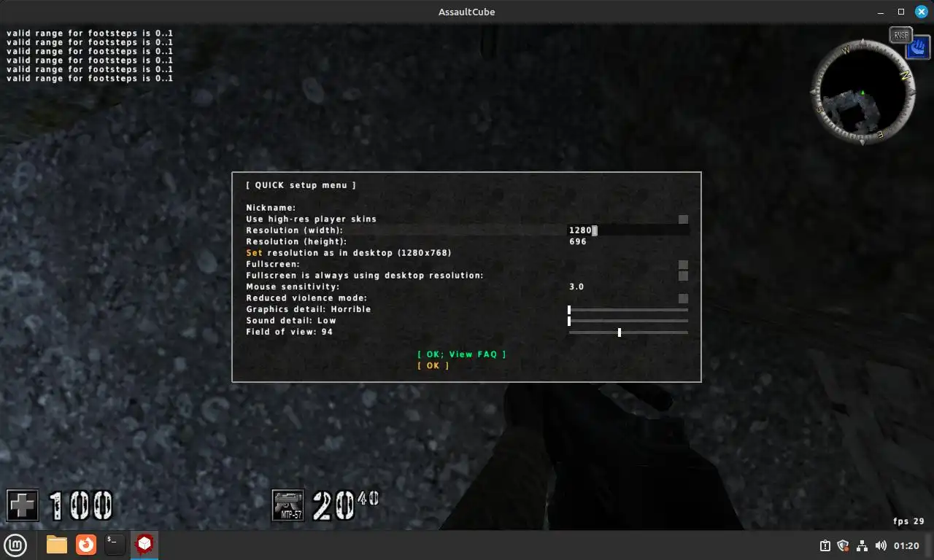The width and height of the screenshot is (934, 560).
Task: Enable Reduced violence mode checkbox
Action: (683, 298)
